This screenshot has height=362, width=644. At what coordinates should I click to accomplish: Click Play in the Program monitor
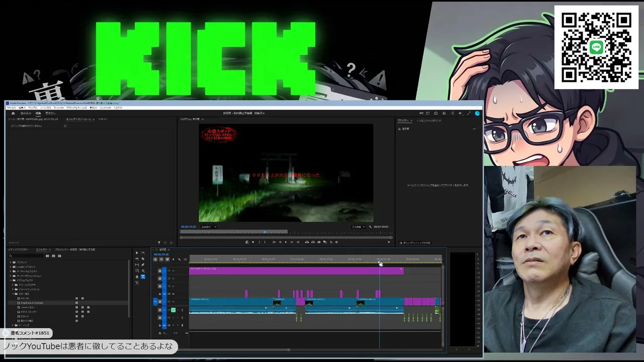(286, 242)
